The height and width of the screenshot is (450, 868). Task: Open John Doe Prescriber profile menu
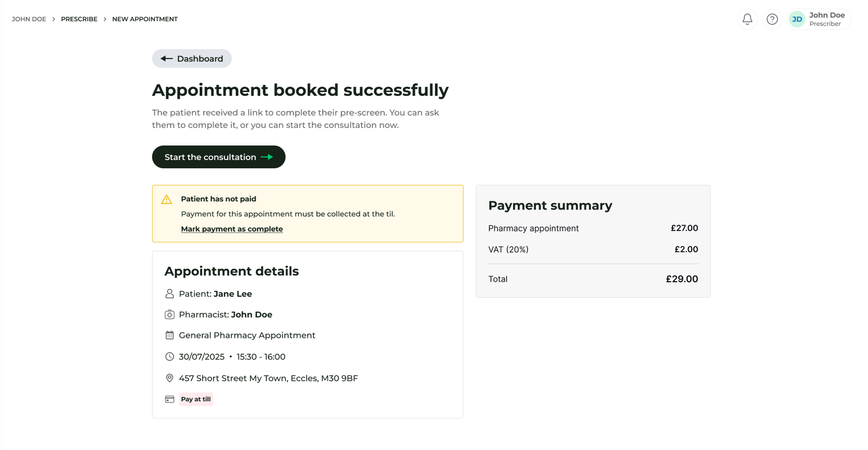pos(826,19)
